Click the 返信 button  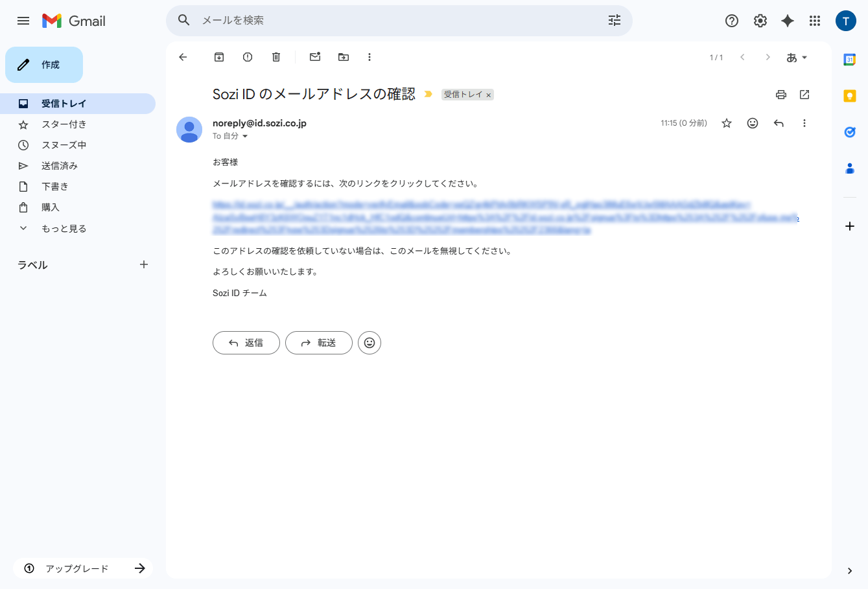(x=246, y=343)
